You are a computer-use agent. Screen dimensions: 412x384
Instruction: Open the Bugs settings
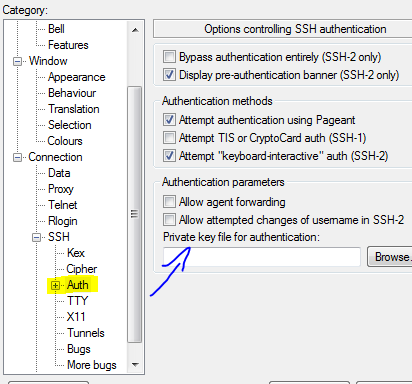[79, 349]
